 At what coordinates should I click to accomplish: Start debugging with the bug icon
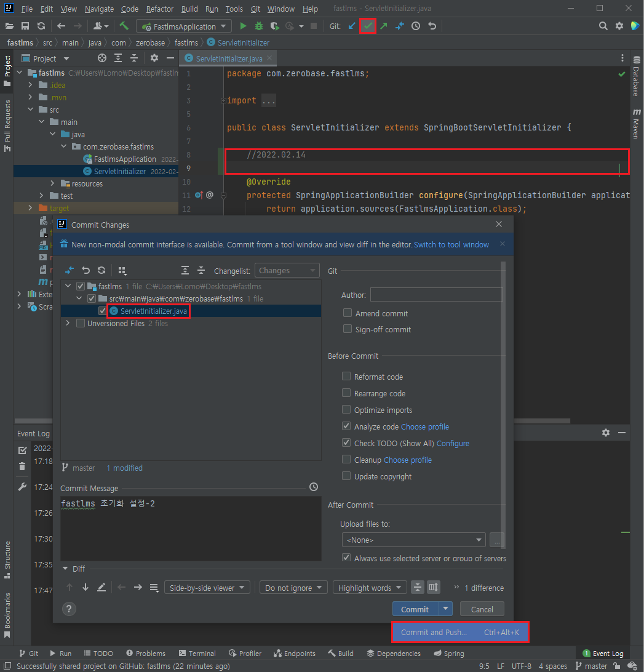tap(259, 26)
